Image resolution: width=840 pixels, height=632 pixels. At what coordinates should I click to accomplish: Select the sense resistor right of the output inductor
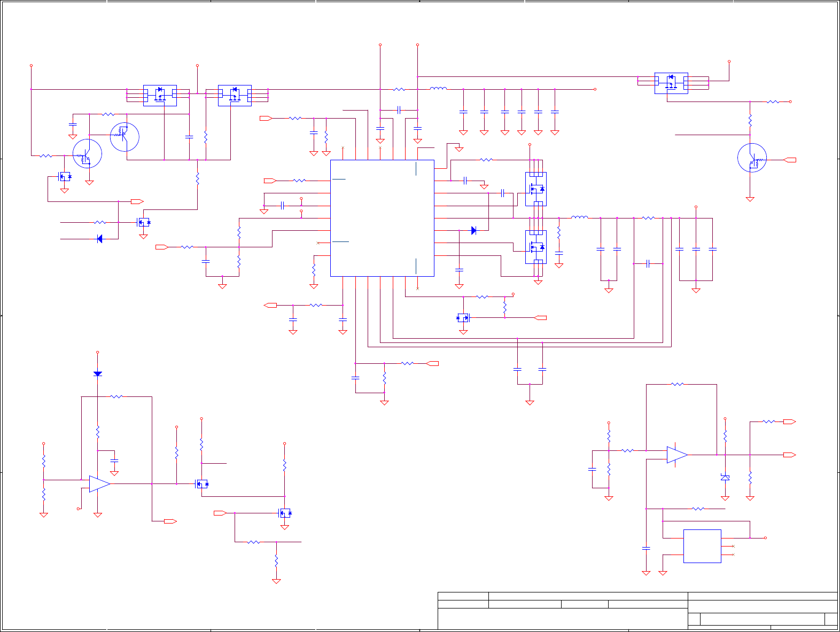tap(648, 218)
